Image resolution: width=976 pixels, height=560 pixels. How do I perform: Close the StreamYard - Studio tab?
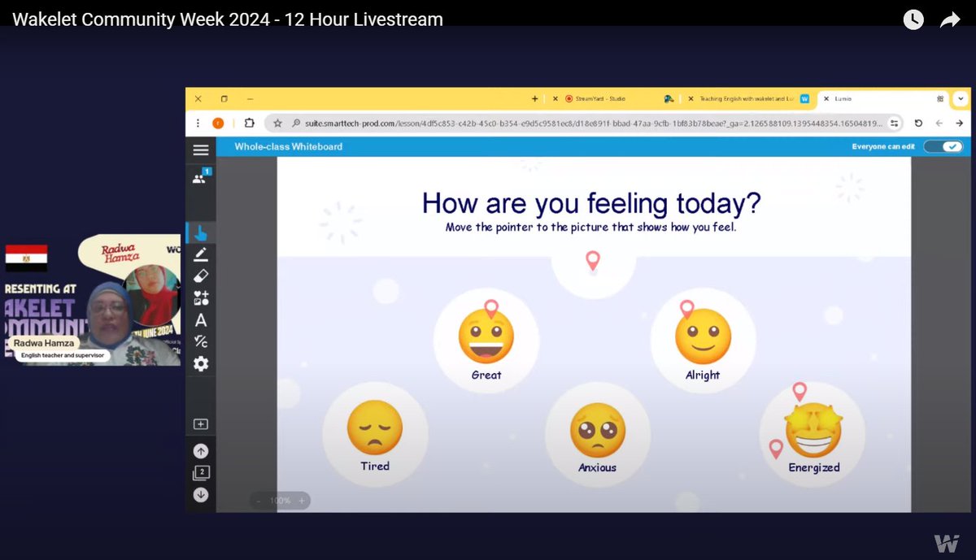click(x=556, y=98)
